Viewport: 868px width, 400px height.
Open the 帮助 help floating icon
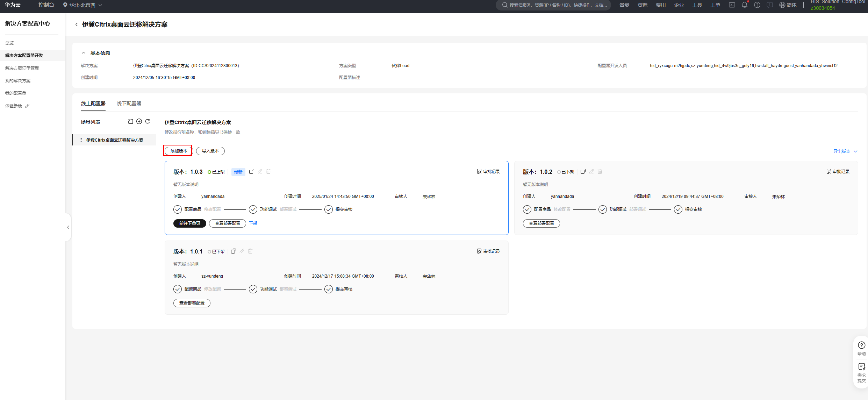point(862,348)
